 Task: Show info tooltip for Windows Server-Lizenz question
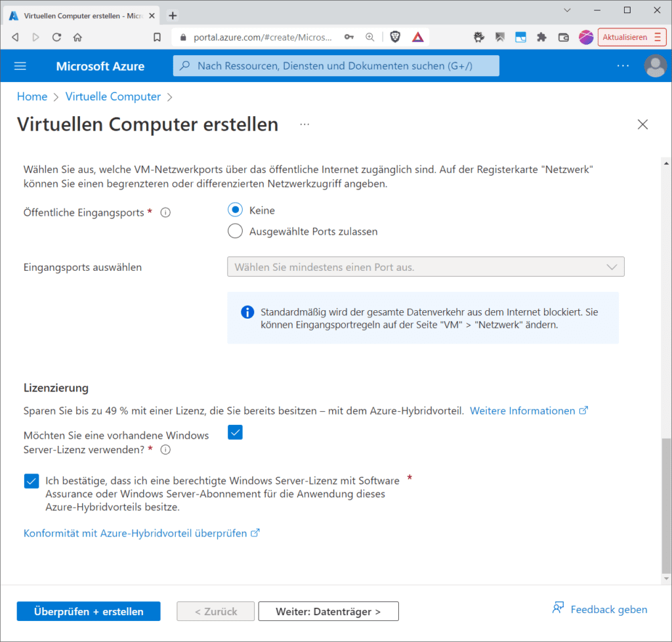(165, 450)
